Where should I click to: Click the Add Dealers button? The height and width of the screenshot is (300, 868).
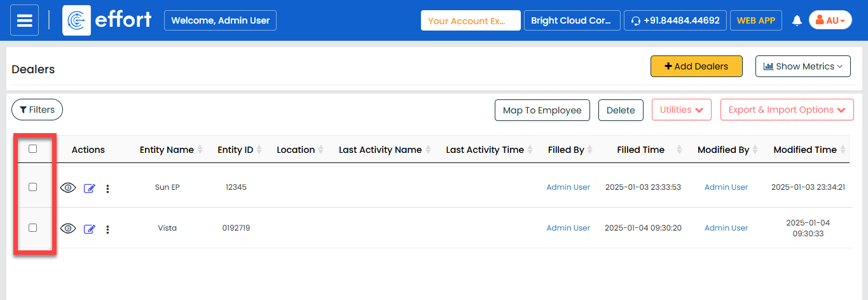click(696, 66)
